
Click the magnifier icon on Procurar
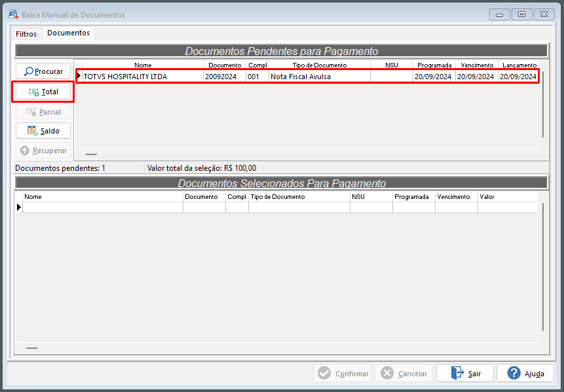[28, 71]
